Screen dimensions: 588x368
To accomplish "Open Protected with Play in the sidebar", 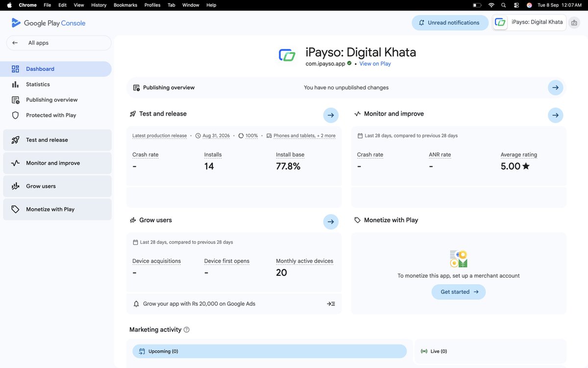I will pyautogui.click(x=55, y=115).
